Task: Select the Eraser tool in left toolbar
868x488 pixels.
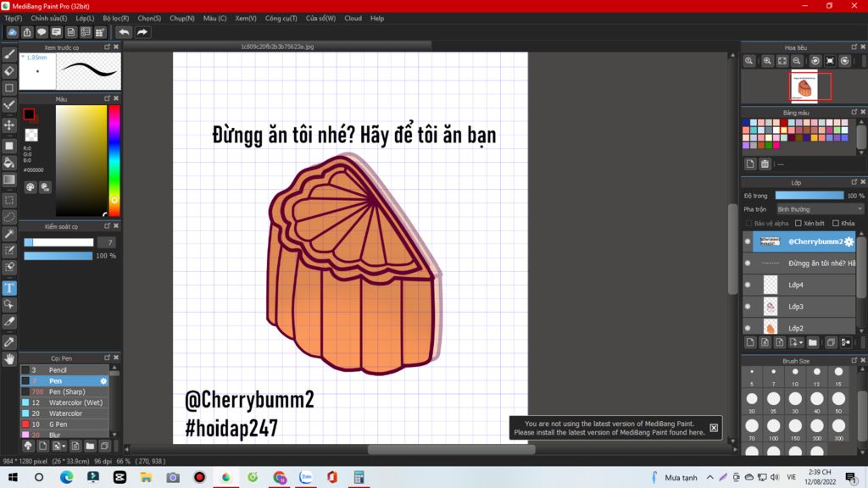Action: point(9,71)
